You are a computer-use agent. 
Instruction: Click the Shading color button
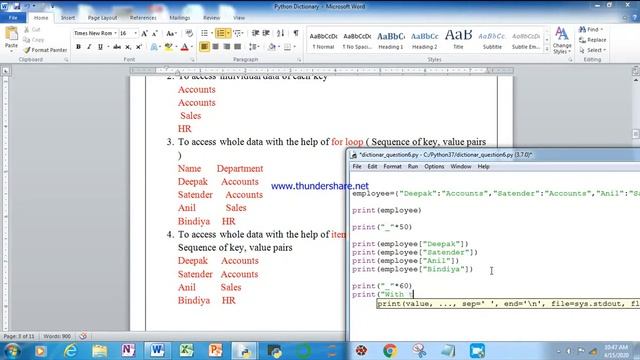pos(272,47)
